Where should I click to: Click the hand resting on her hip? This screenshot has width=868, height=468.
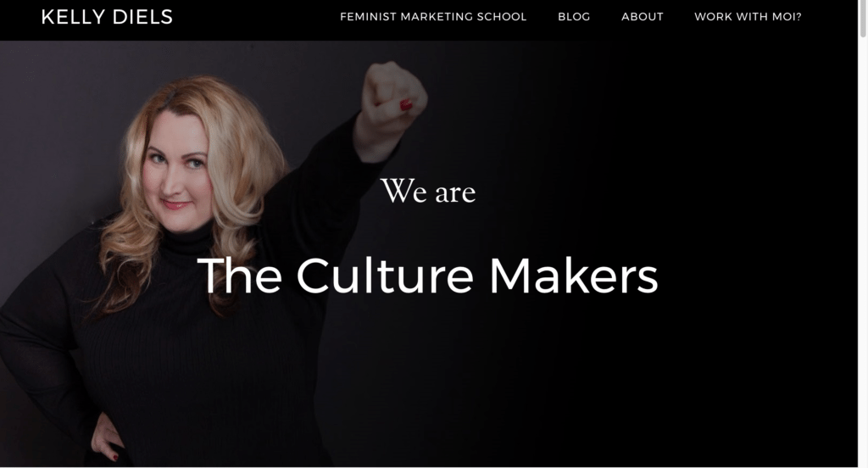105,437
